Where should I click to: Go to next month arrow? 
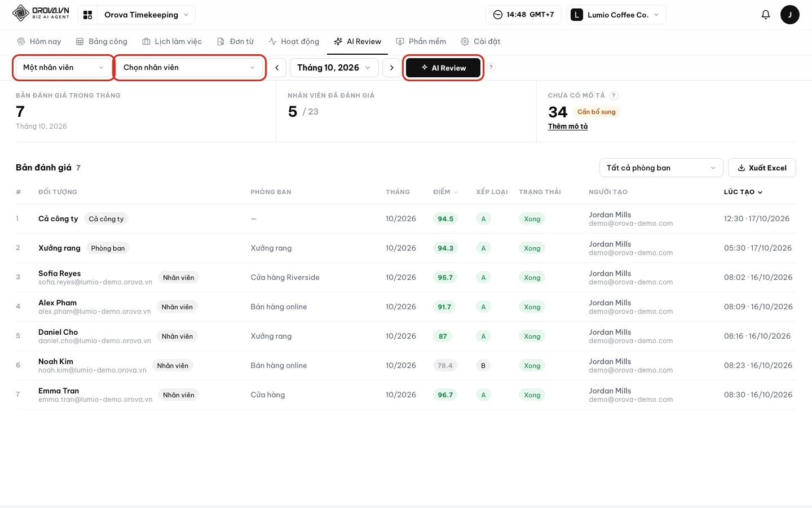point(392,68)
